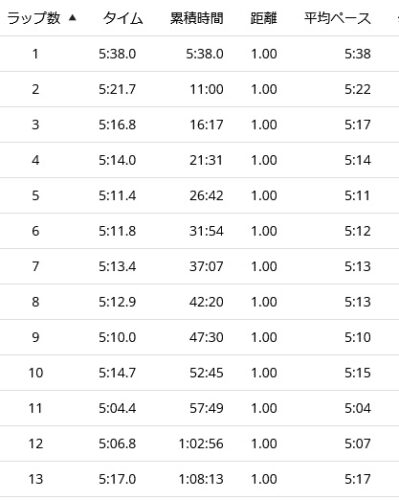
Task: Select lap 7 row number
Action: [35, 266]
